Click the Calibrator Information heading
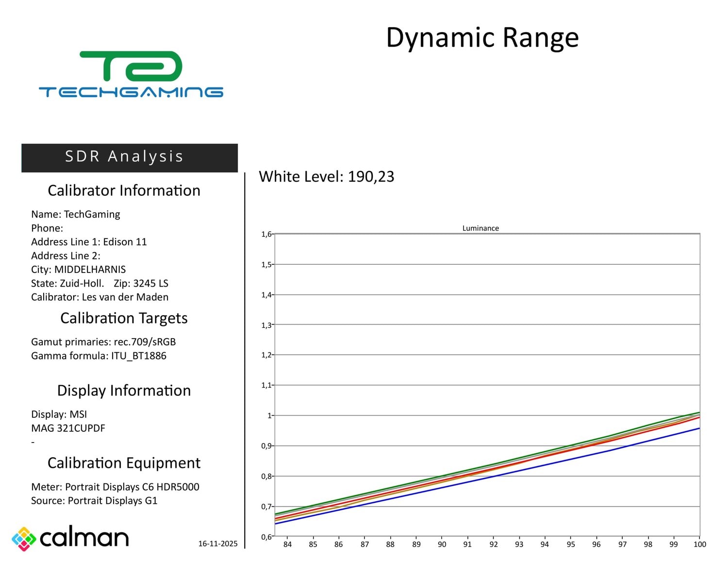The width and height of the screenshot is (728, 563). point(124,190)
